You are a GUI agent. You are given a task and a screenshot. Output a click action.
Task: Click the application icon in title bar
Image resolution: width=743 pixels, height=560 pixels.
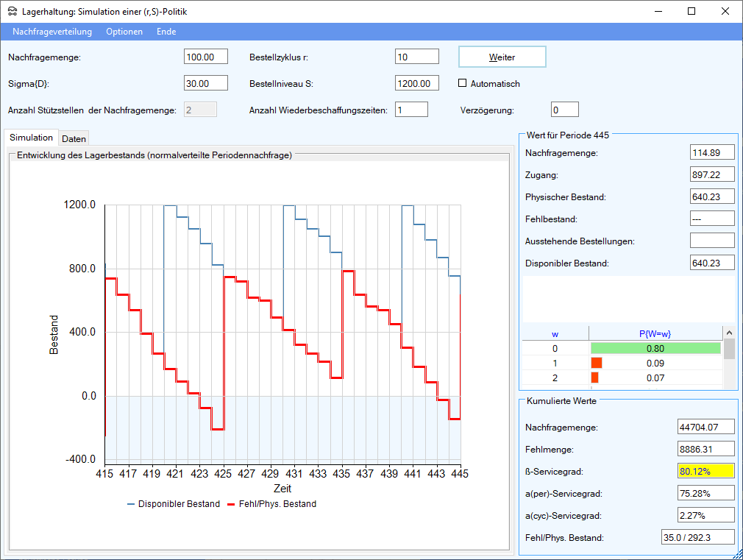pyautogui.click(x=11, y=11)
